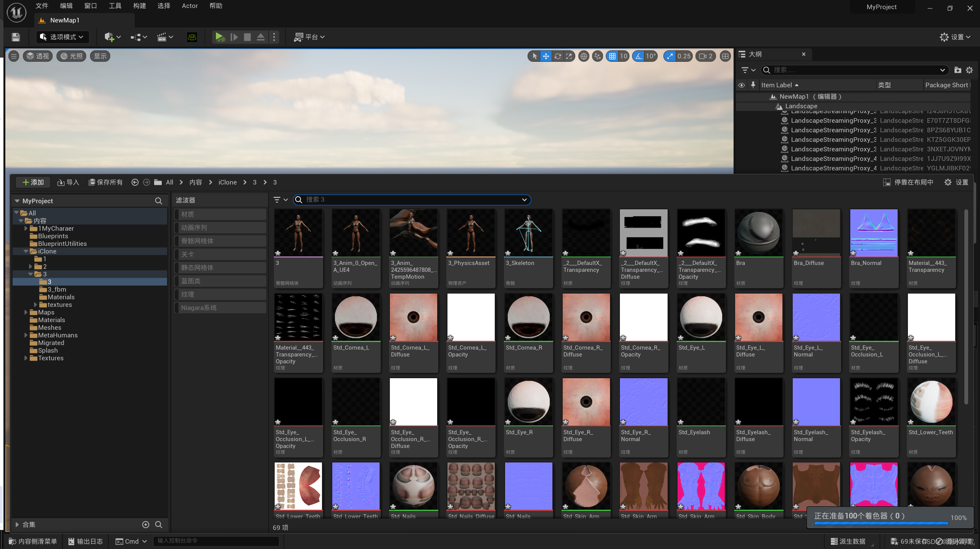Screen dimensions: 980x549
Task: Toggle world/local coordinate globe icon
Action: [583, 56]
